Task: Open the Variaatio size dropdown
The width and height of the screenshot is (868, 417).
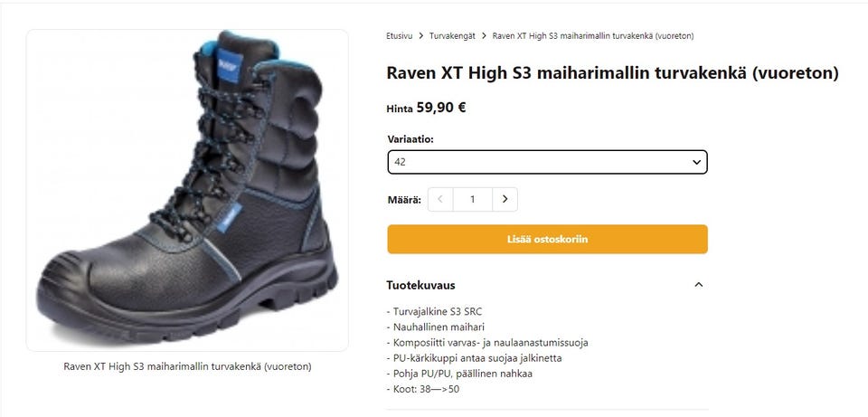Action: (x=548, y=162)
